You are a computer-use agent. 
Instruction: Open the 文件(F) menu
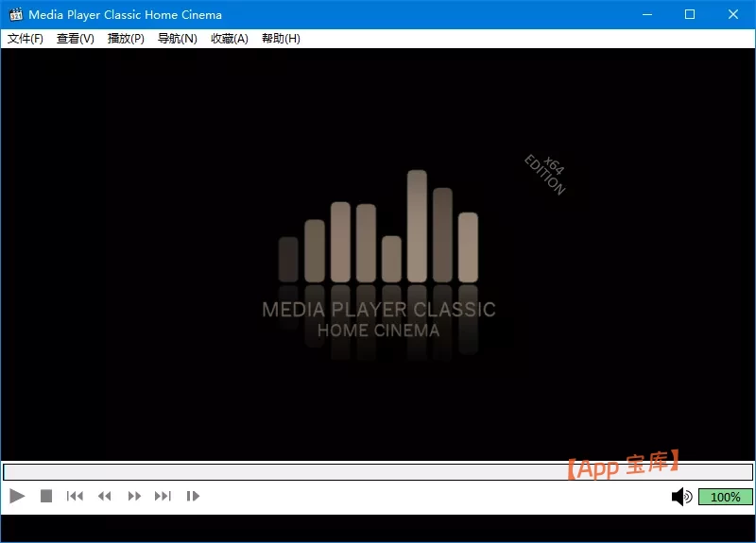[26, 39]
